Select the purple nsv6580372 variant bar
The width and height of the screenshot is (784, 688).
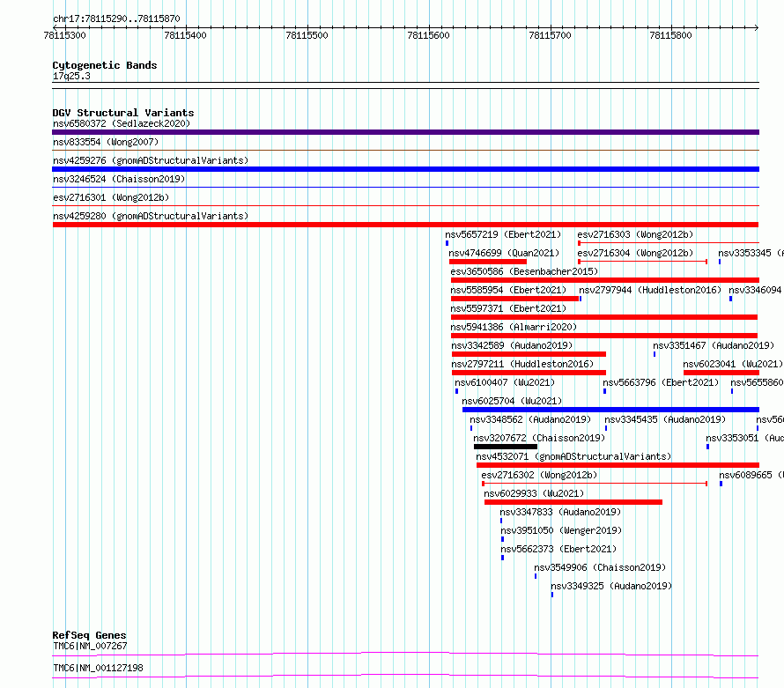tap(405, 132)
